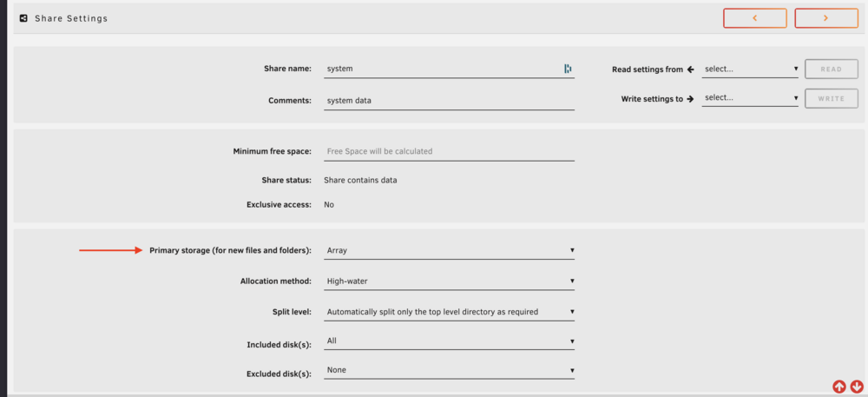Click the icon inside Share name field
The height and width of the screenshot is (397, 868).
(x=568, y=69)
